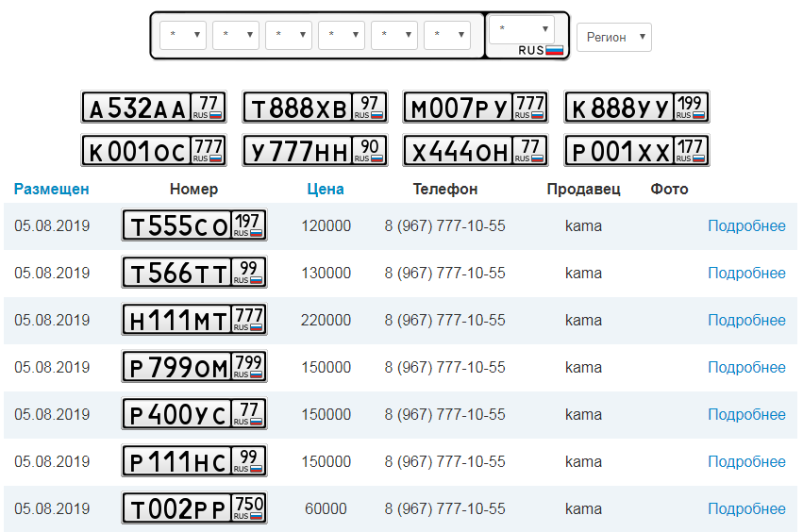Click the T555CO 197 plate in the table

coord(194,226)
